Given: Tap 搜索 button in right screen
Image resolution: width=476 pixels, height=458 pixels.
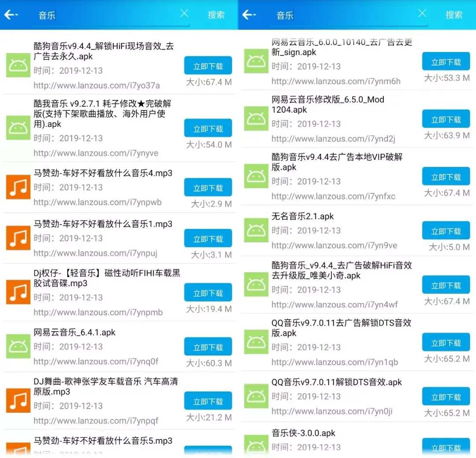Looking at the screenshot, I should pos(454,15).
